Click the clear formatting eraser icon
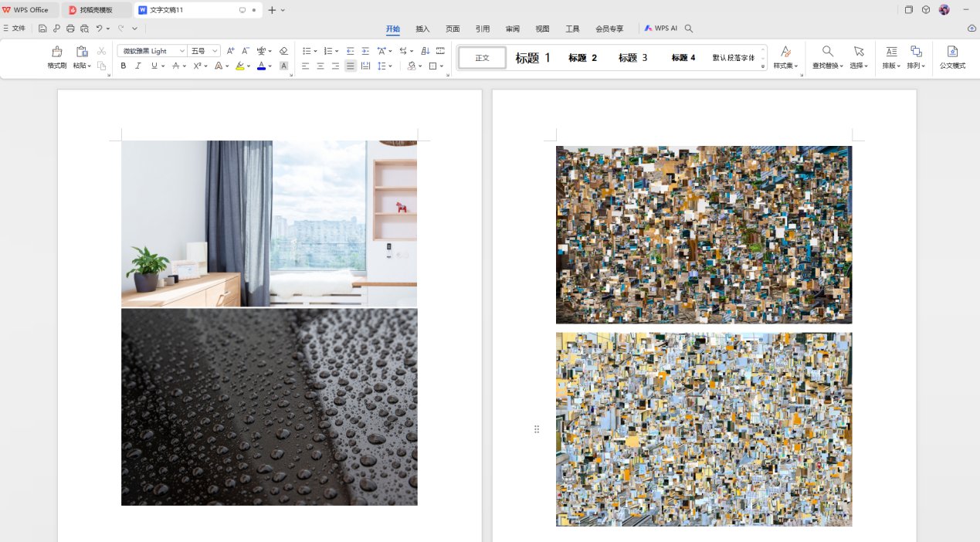Image resolution: width=980 pixels, height=542 pixels. (283, 51)
